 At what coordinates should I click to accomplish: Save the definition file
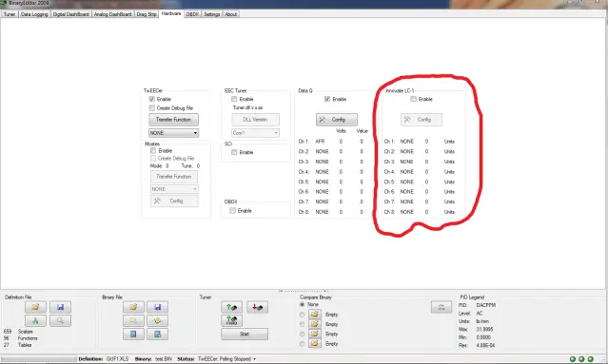(60, 307)
